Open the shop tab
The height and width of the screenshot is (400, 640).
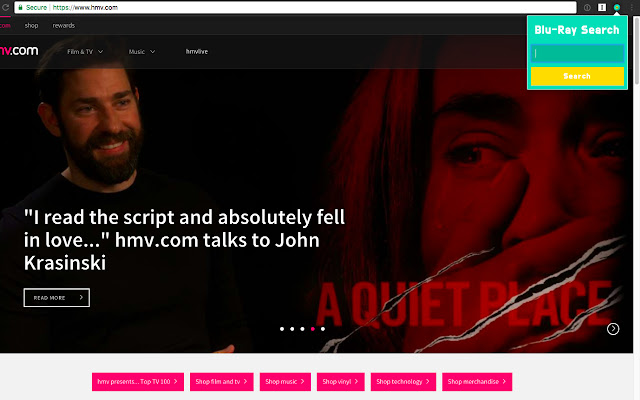(31, 26)
